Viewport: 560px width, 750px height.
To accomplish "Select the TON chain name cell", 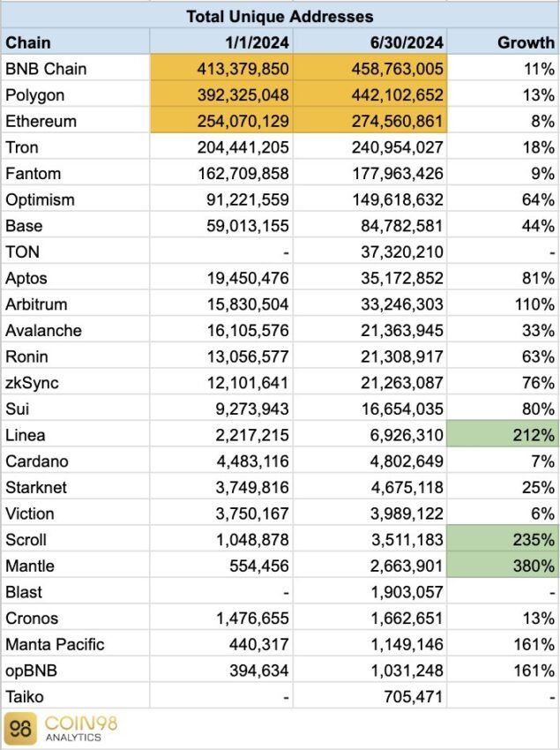I will (75, 251).
